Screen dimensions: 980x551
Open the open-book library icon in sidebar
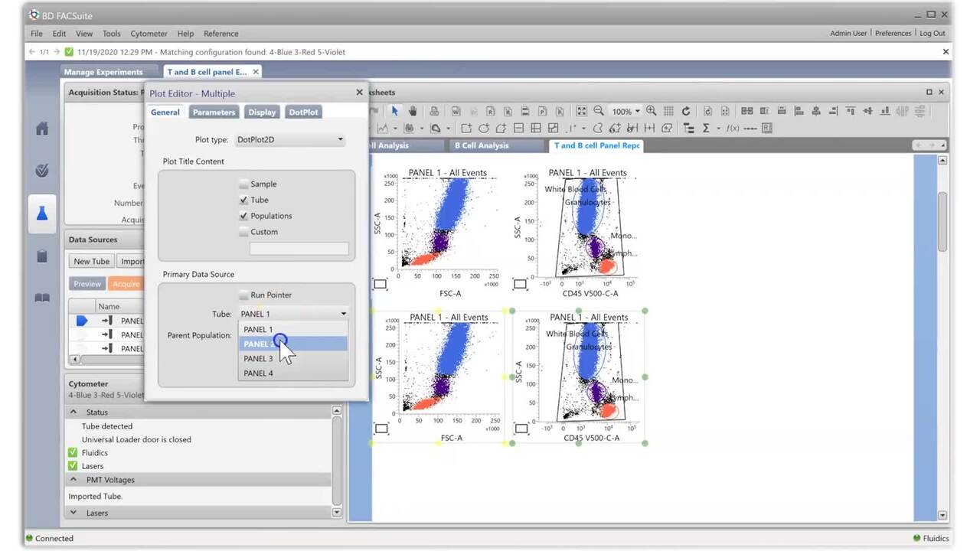tap(42, 298)
